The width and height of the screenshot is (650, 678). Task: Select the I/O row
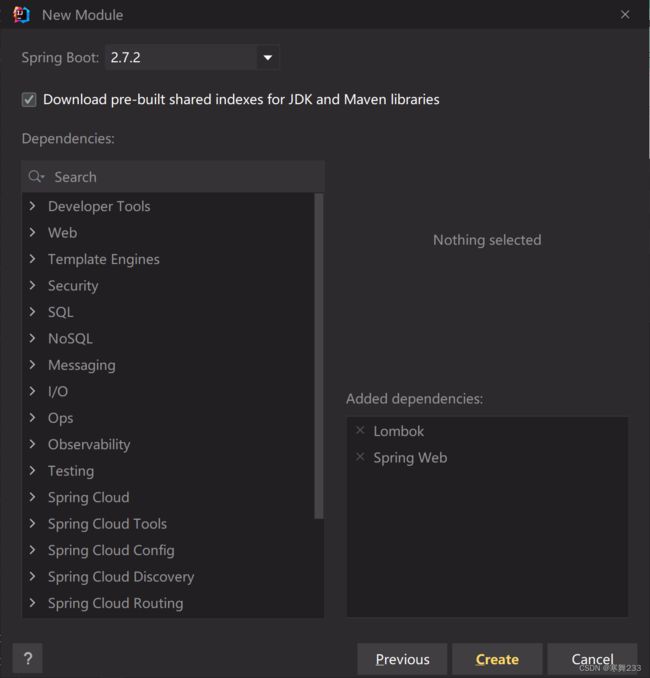[x=169, y=391]
